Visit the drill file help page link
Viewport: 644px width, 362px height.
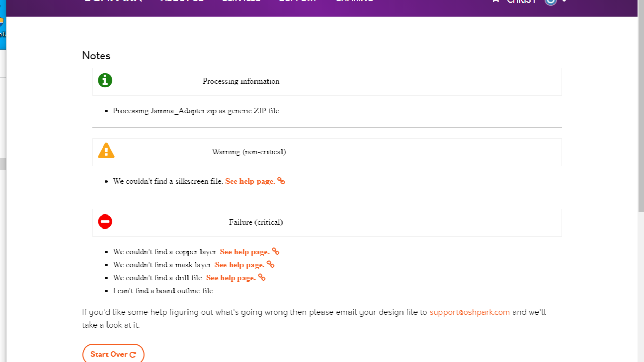[231, 278]
